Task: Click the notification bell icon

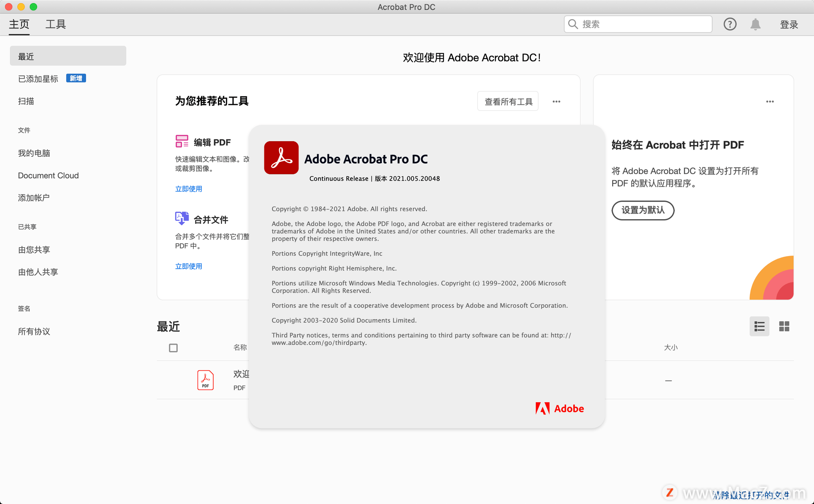Action: pyautogui.click(x=755, y=24)
